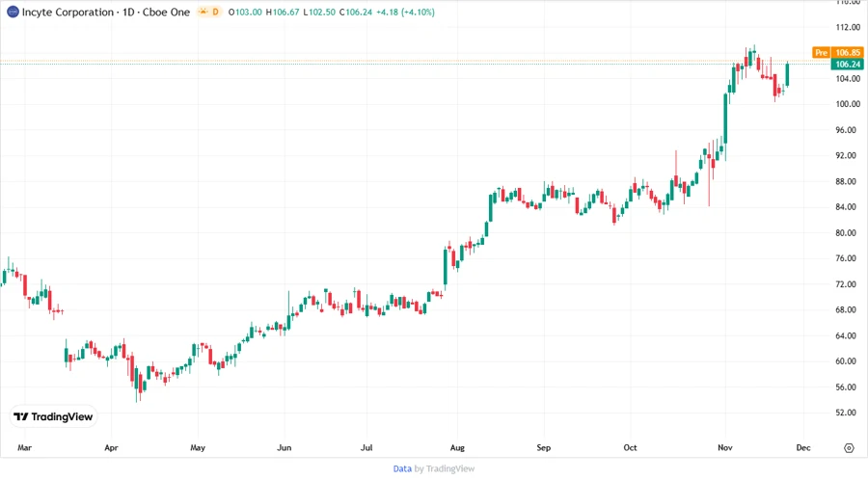This screenshot has height=480, width=868.
Task: Click the 60.00 price axis label
Action: pyautogui.click(x=847, y=361)
